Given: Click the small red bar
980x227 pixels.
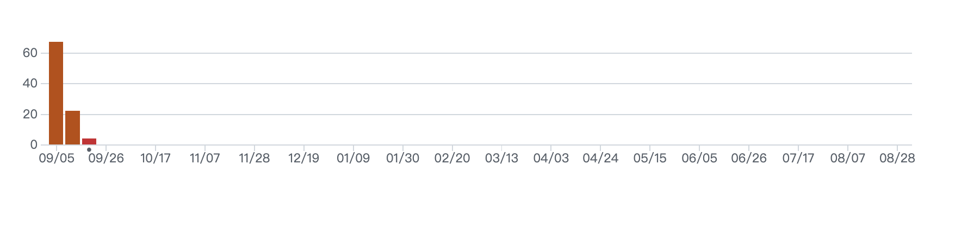Looking at the screenshot, I should point(89,142).
